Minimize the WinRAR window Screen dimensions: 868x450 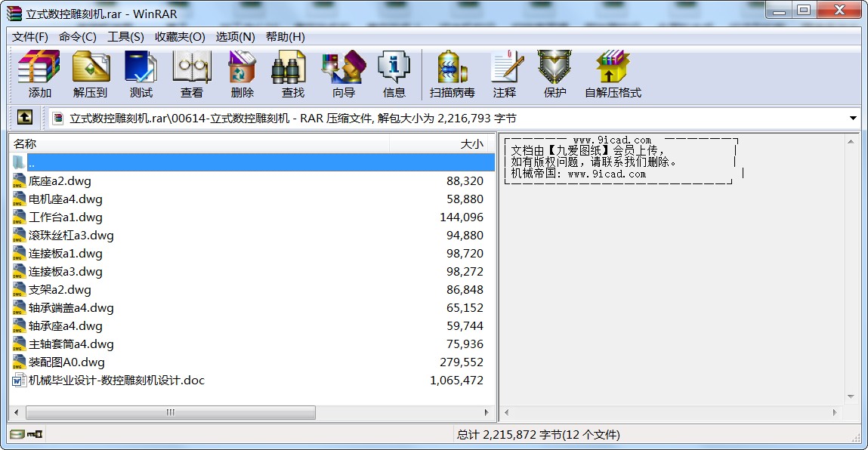coord(779,11)
